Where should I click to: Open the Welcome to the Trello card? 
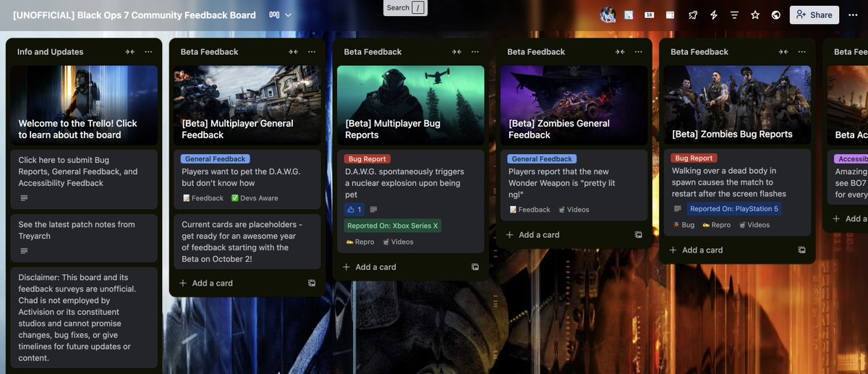pyautogui.click(x=84, y=106)
